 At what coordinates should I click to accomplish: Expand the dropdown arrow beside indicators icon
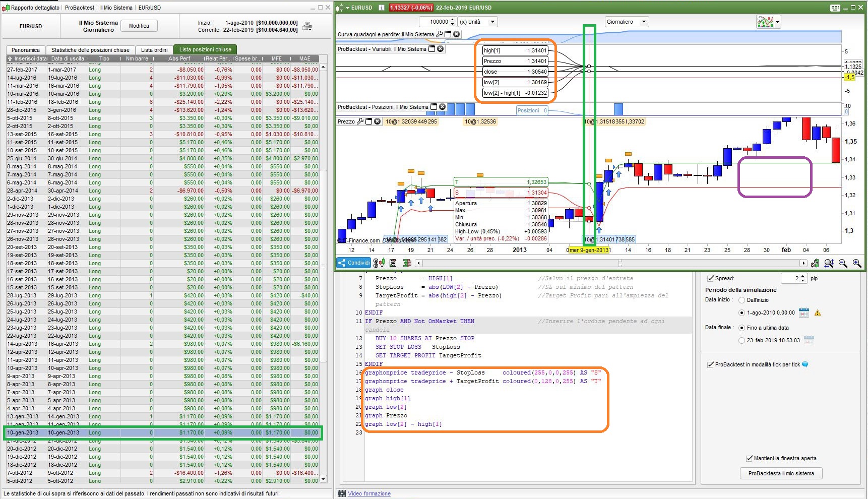click(778, 22)
